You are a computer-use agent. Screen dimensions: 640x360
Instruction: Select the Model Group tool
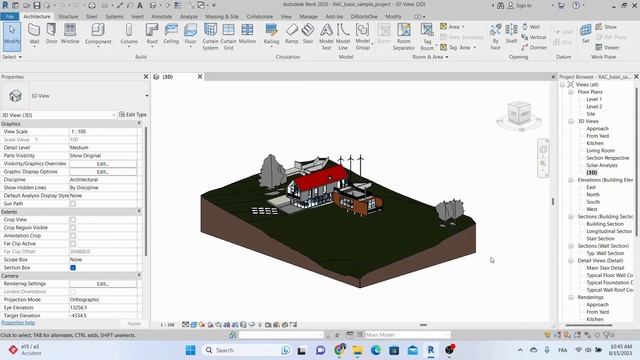tap(362, 37)
